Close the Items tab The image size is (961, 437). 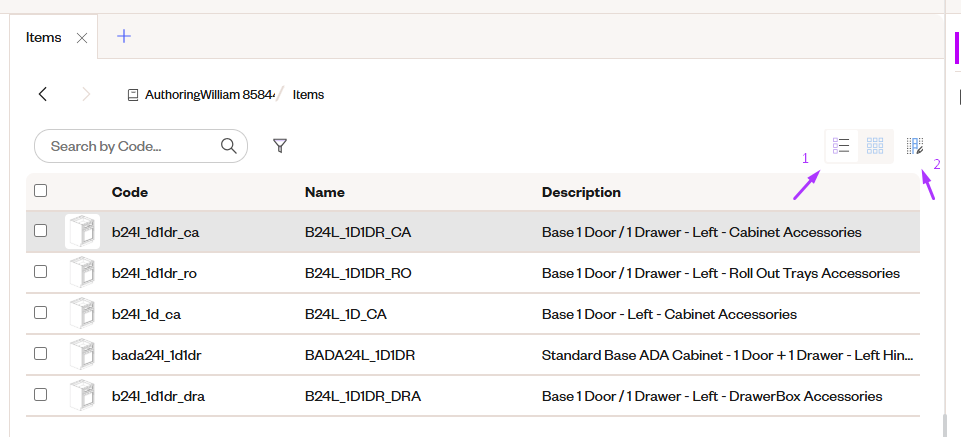(x=82, y=38)
